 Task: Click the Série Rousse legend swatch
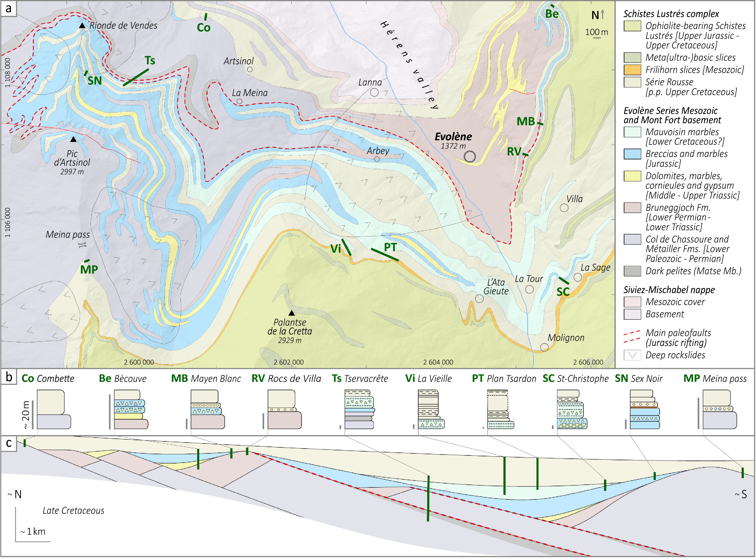click(x=632, y=82)
